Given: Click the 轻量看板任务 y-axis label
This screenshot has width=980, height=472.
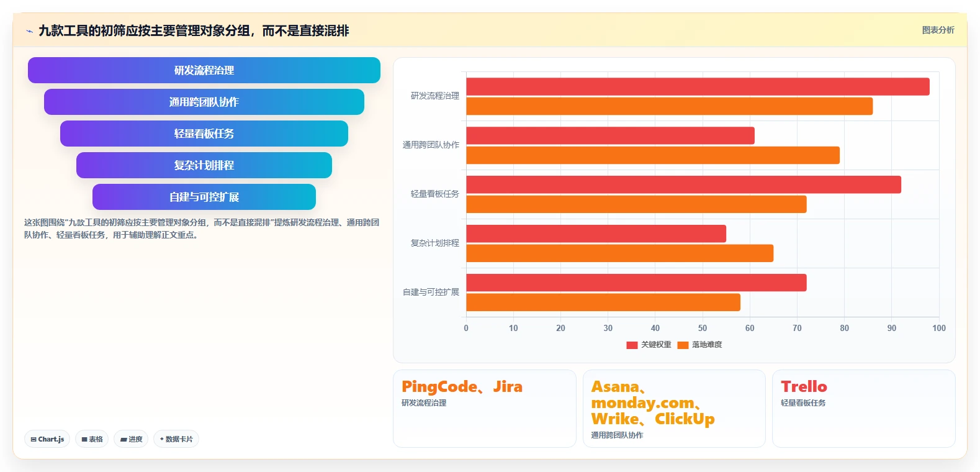Looking at the screenshot, I should click(434, 194).
